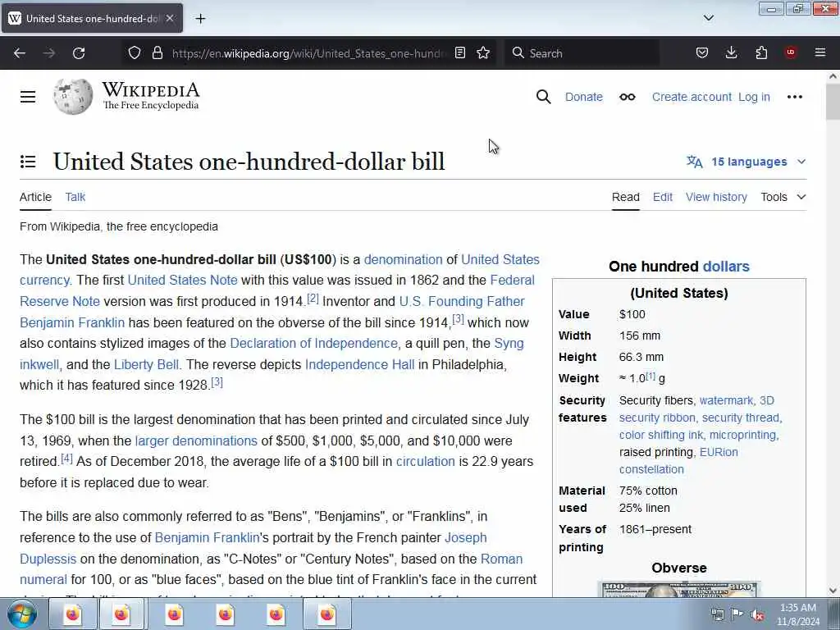Switch to the first Firefox taskbar button
840x630 pixels.
tap(72, 614)
